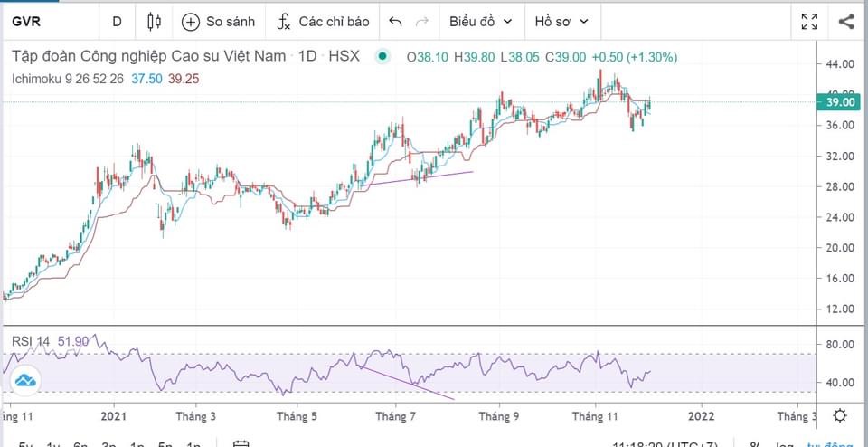The image size is (868, 447).
Task: Click the green market status dot
Action: pyautogui.click(x=382, y=56)
